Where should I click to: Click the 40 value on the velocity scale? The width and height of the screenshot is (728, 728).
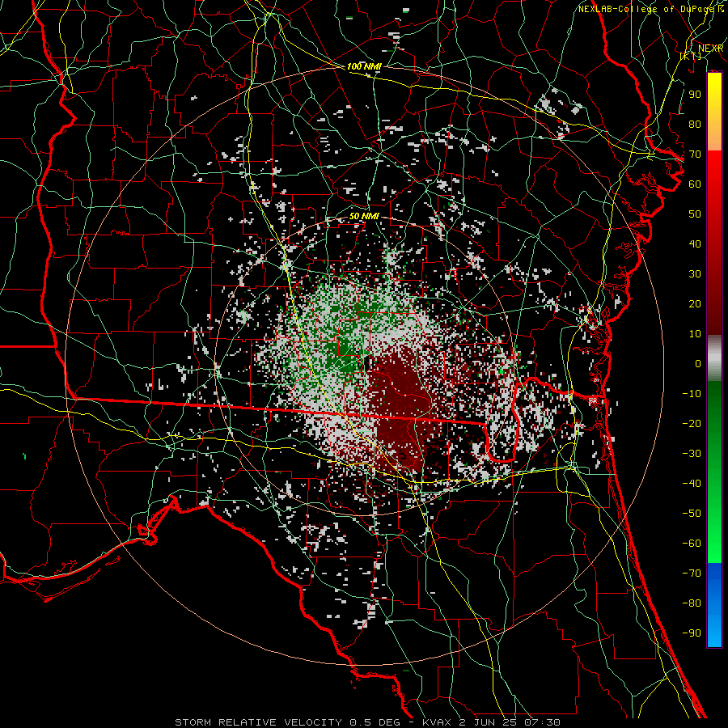pos(695,243)
